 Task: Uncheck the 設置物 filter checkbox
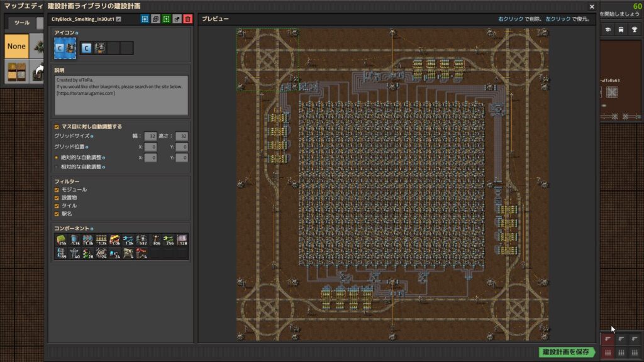[57, 198]
